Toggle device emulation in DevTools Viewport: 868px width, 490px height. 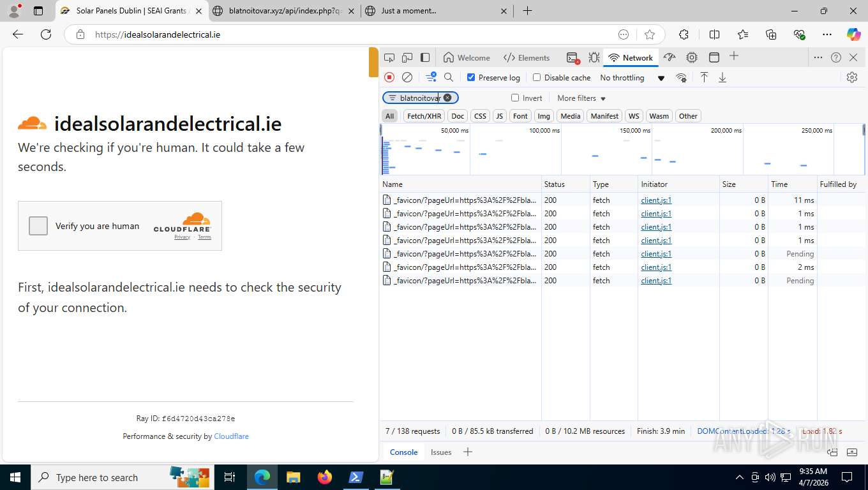tap(407, 57)
